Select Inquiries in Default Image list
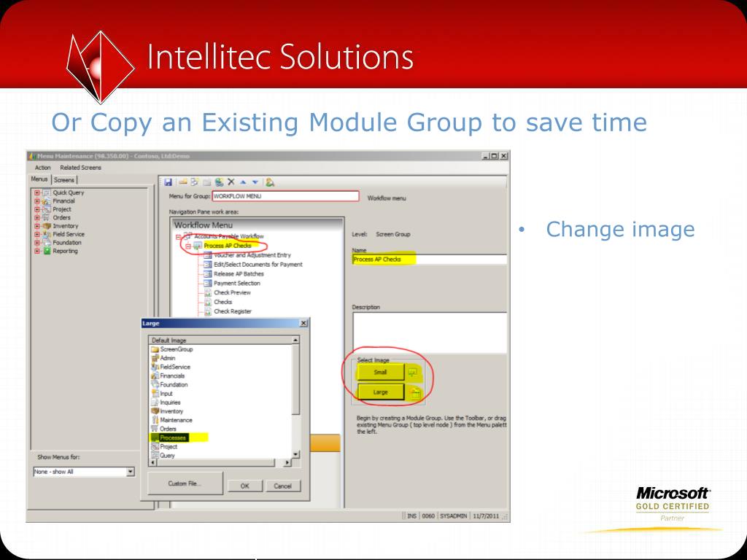Screen dimensions: 747x560 click(x=170, y=402)
